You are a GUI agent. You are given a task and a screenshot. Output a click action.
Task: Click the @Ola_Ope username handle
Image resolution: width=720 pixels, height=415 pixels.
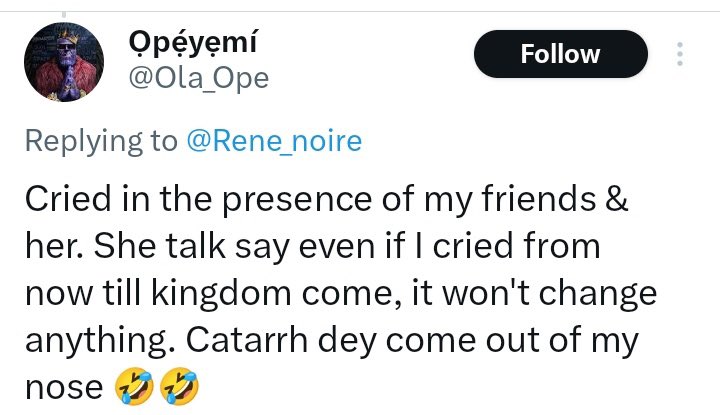[199, 78]
